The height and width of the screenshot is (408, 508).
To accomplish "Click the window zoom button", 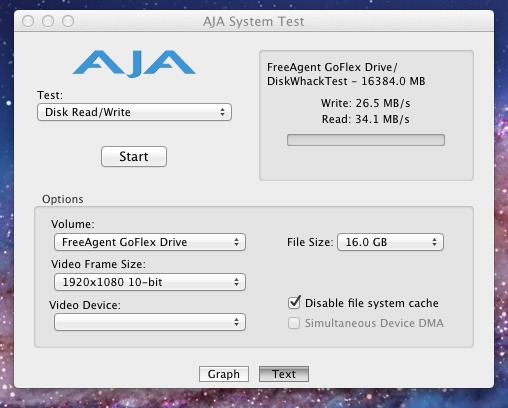I will pyautogui.click(x=68, y=21).
